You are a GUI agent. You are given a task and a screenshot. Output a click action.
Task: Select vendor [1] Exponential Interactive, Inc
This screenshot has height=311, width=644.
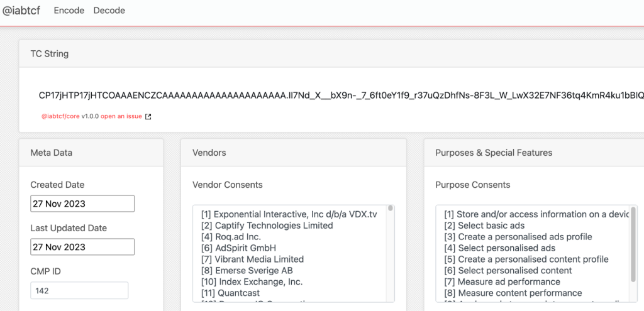click(x=289, y=214)
